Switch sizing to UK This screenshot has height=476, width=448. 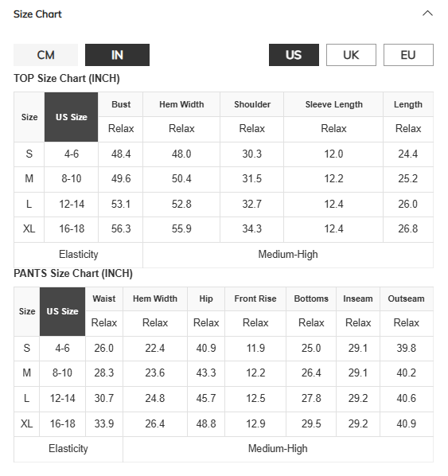(x=351, y=55)
